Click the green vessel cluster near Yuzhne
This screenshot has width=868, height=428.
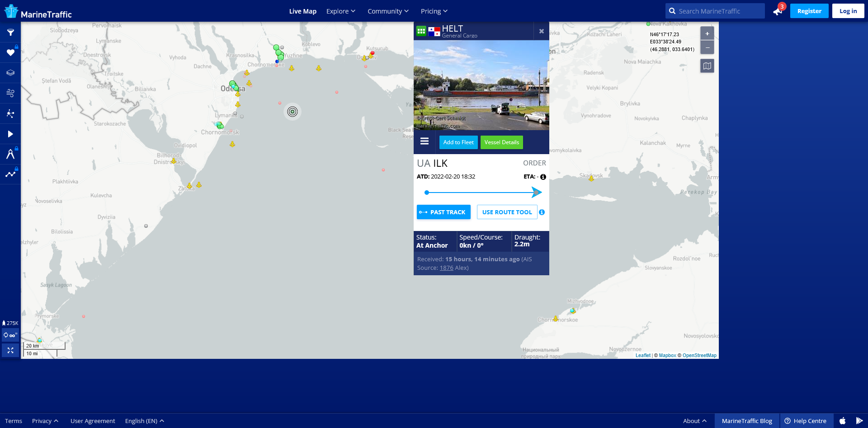279,53
